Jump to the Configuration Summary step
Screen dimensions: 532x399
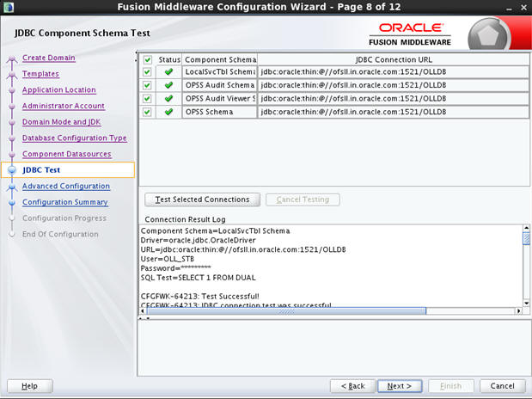tap(65, 202)
